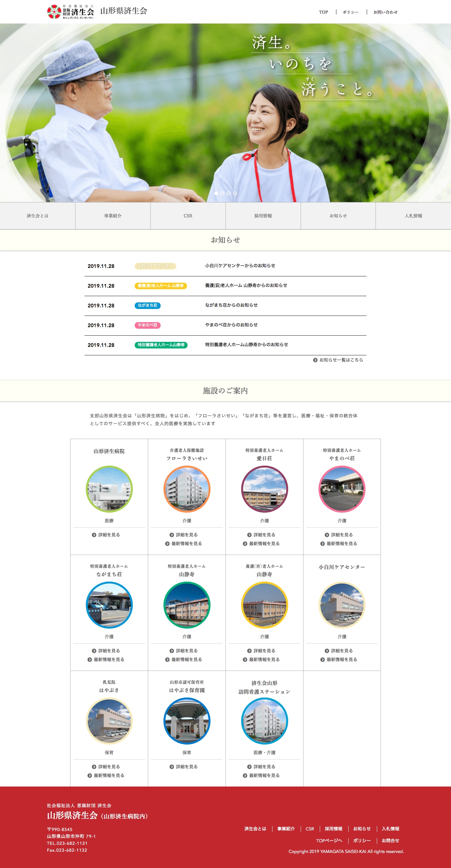Click arrow icon beside お知らせ一覧はこちら
This screenshot has width=451, height=868.
pyautogui.click(x=315, y=360)
